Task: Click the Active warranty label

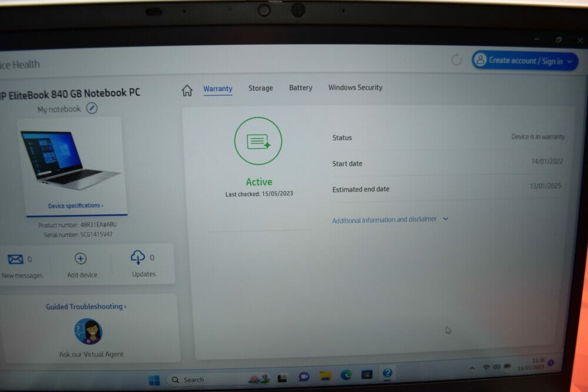Action: pos(259,182)
